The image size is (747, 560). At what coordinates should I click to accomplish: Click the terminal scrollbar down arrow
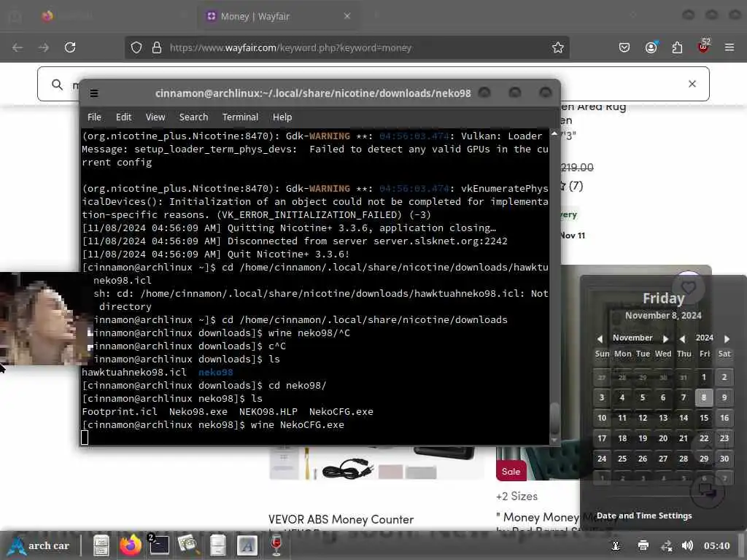click(x=554, y=440)
